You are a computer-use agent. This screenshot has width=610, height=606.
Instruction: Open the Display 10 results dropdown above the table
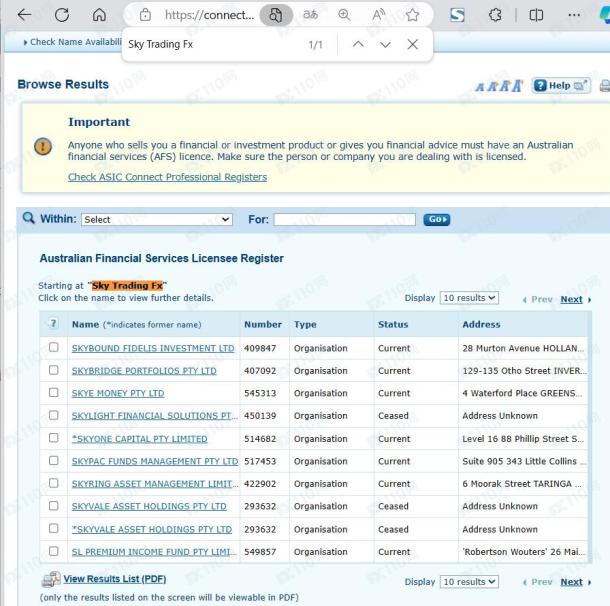(x=469, y=298)
